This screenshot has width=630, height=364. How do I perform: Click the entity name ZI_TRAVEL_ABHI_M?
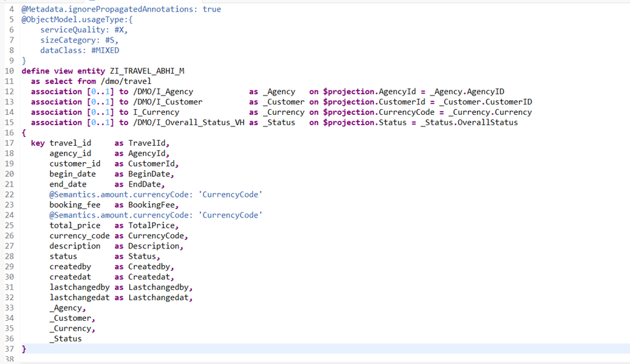(x=147, y=71)
